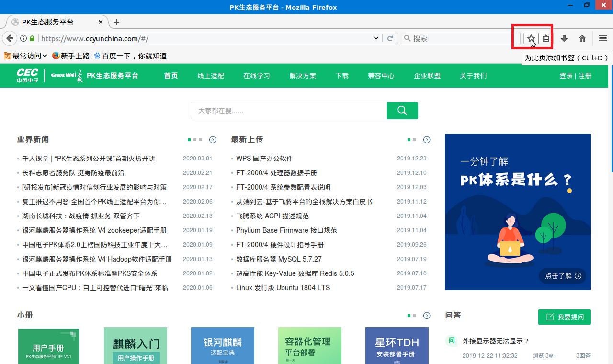Click the 我要提问 button in 问答 section
Screen dimensions: 613x364
pos(564,317)
